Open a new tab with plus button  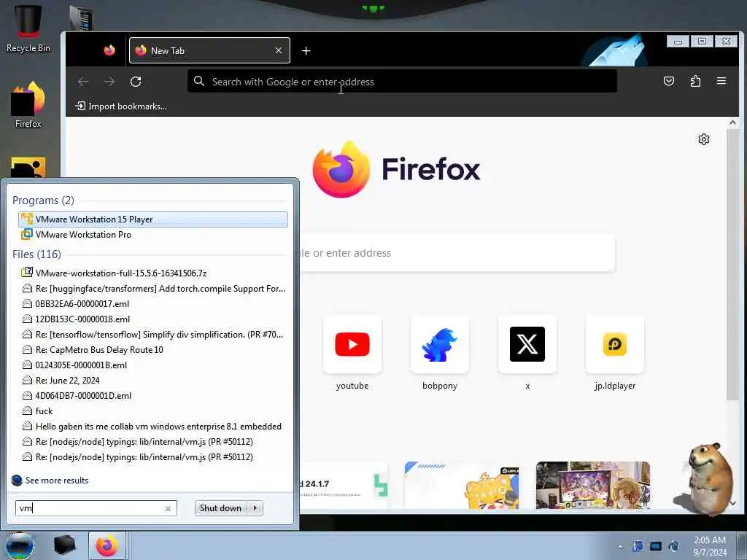pyautogui.click(x=306, y=50)
